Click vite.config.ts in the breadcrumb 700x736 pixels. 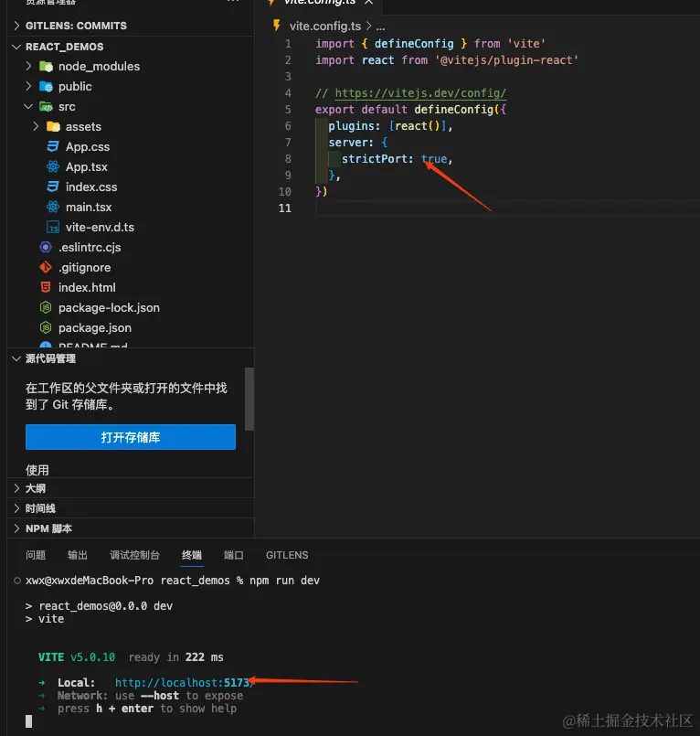(x=325, y=26)
